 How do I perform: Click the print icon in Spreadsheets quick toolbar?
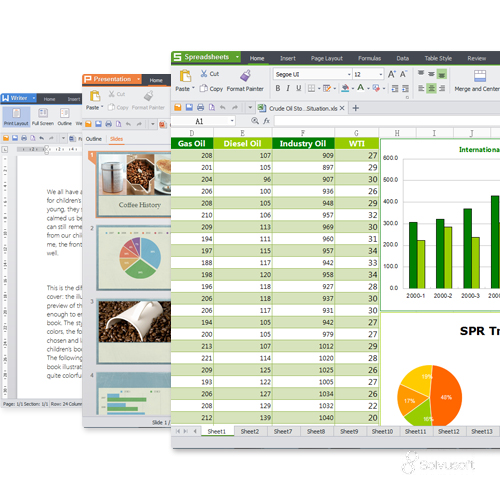coord(200,107)
